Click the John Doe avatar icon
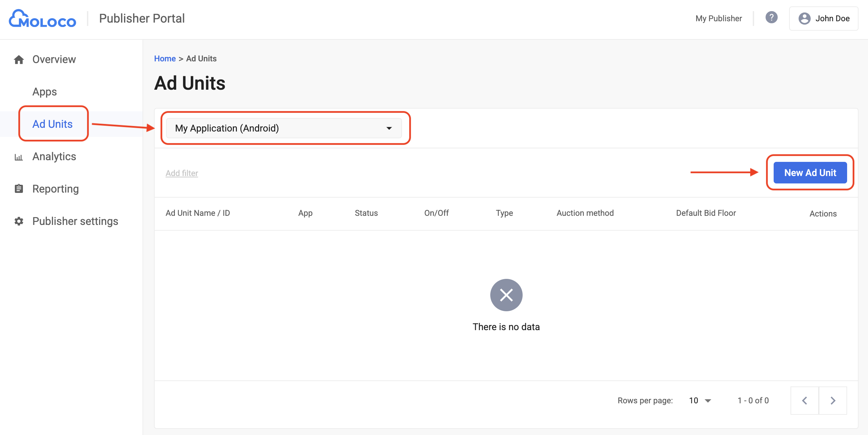The width and height of the screenshot is (868, 435). click(804, 19)
